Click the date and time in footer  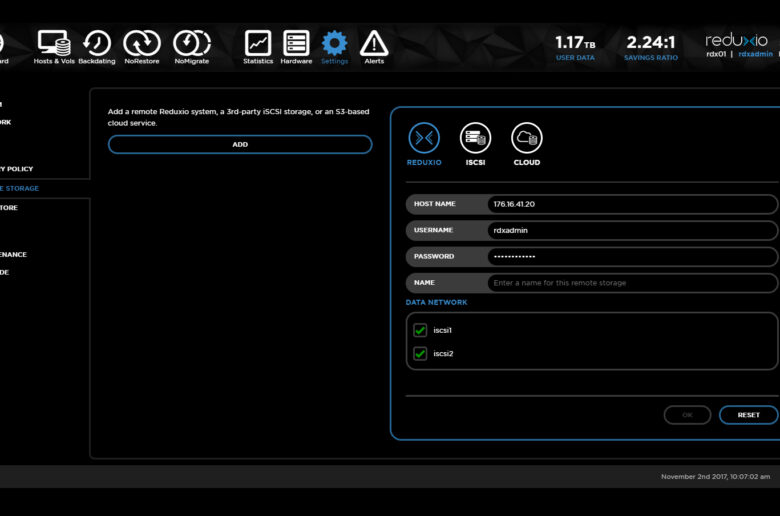point(715,476)
